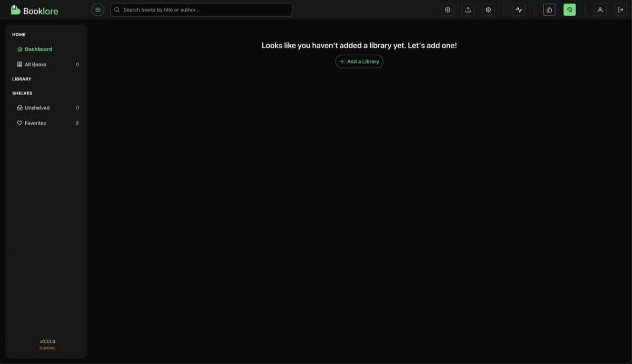Select the Dashboard home icon
This screenshot has height=364, width=632.
coord(19,49)
